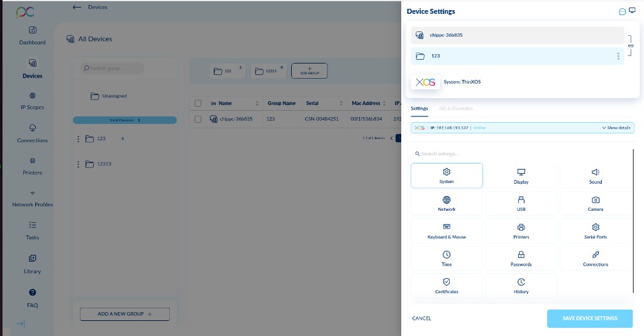Image resolution: width=644 pixels, height=336 pixels.
Task: Expand the sidebar with arrow icon
Action: [21, 323]
